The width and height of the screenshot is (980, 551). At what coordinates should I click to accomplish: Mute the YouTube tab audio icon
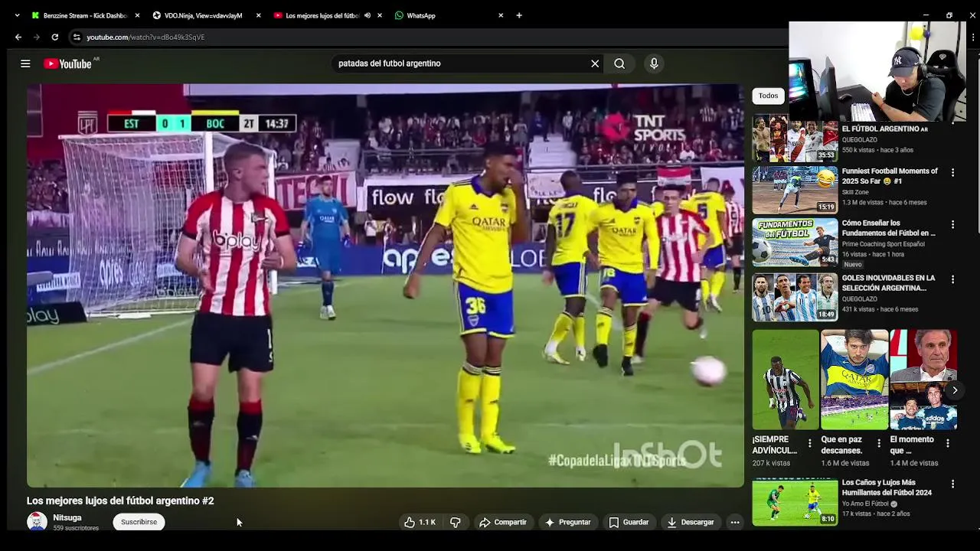click(367, 15)
